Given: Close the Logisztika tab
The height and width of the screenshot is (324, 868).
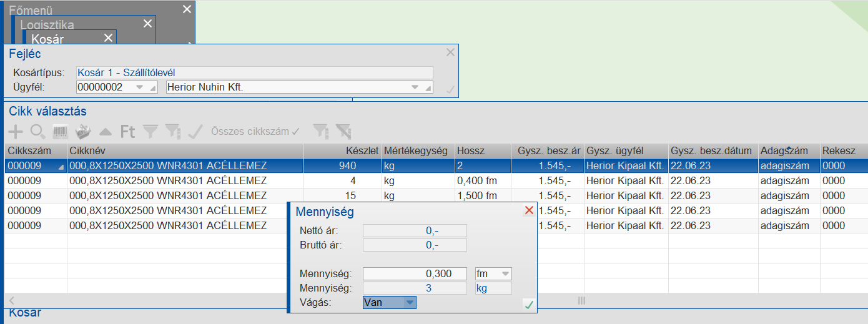Looking at the screenshot, I should tap(147, 24).
